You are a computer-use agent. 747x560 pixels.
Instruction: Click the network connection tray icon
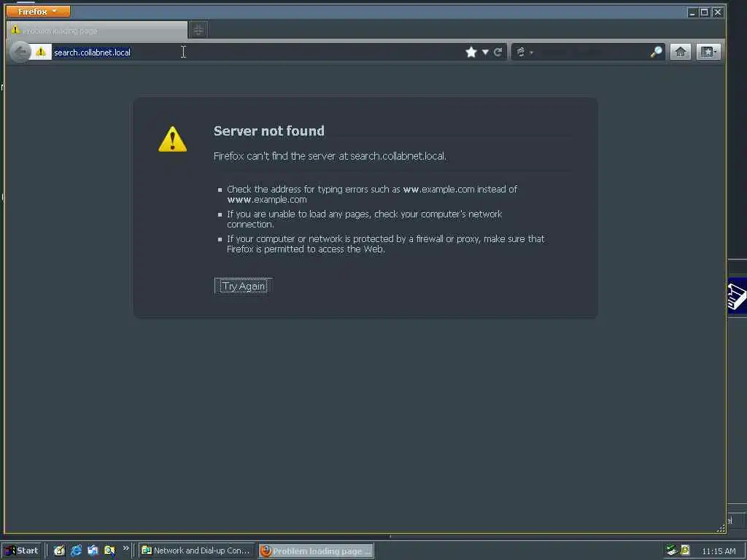pos(672,551)
